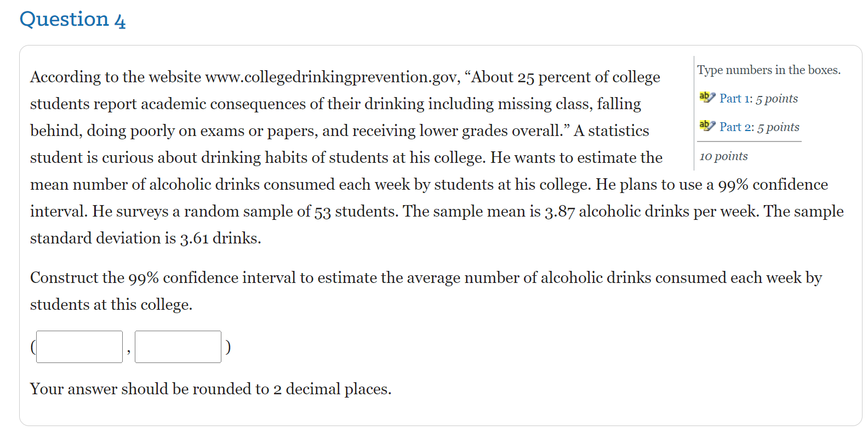Image resolution: width=868 pixels, height=431 pixels.
Task: Click the comma between the answer boxes
Action: click(129, 351)
